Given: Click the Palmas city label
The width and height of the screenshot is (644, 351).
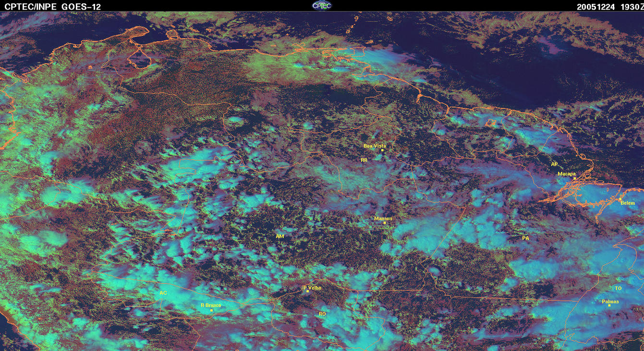Looking at the screenshot, I should tap(610, 301).
